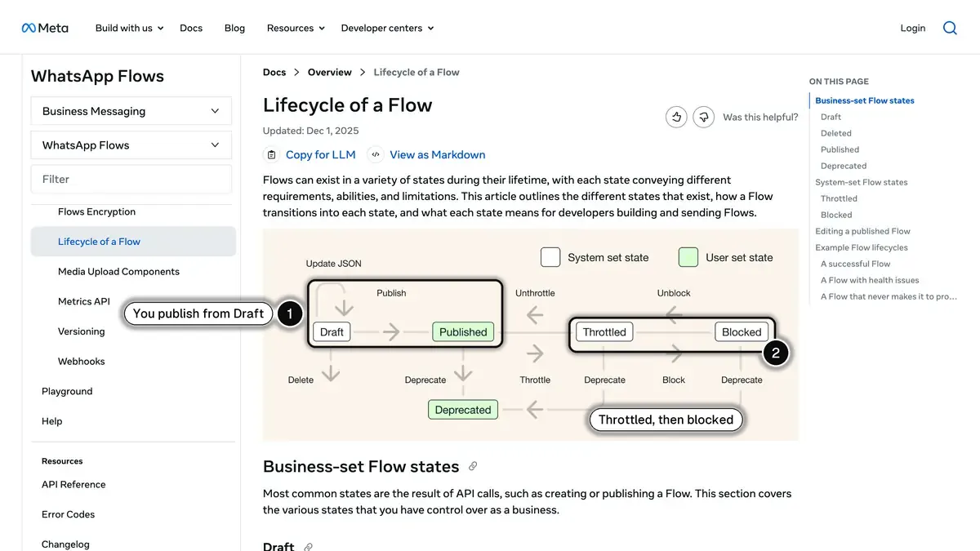Click the Flow lifecycle diagram image
980x551 pixels.
tap(531, 335)
